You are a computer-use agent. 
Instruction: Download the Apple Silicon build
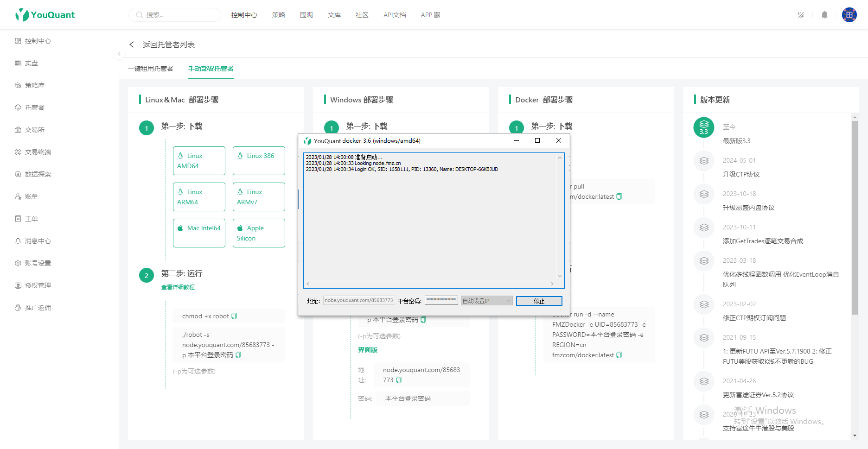pyautogui.click(x=259, y=233)
